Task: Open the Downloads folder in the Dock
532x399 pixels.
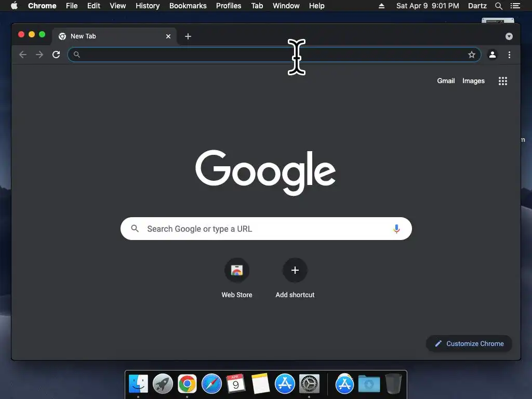Action: (369, 384)
